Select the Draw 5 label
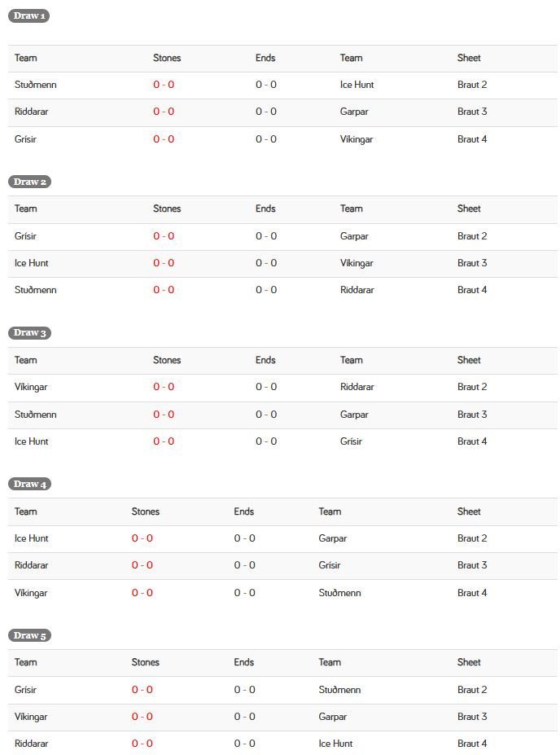 [x=29, y=635]
